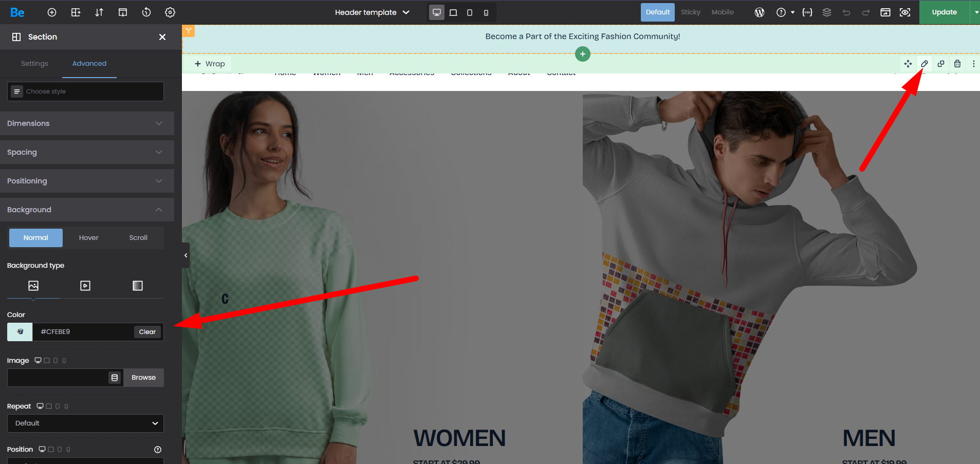Screen dimensions: 980x464
Task: Click the green Update button
Action: (944, 12)
